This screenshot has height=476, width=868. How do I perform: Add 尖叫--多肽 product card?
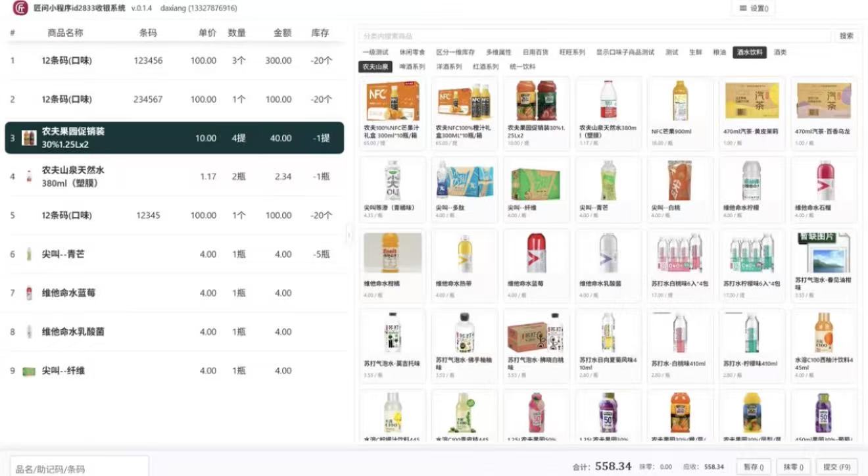point(464,189)
